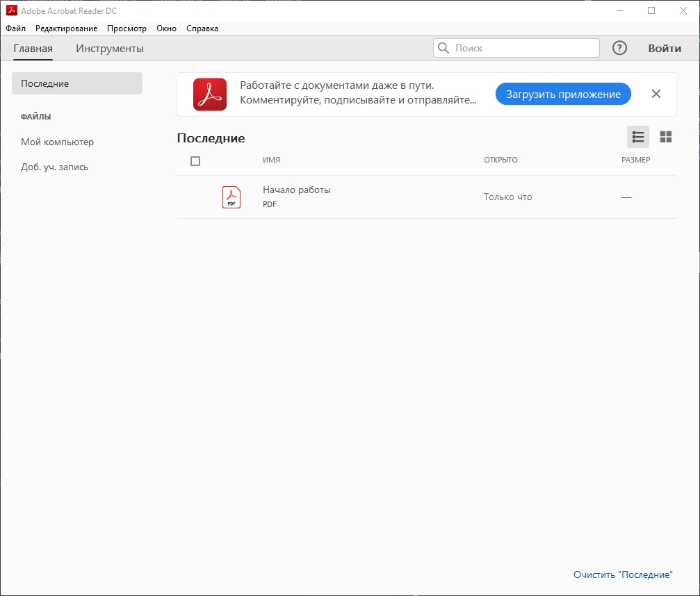Switch to the Инструменты tab

[110, 48]
